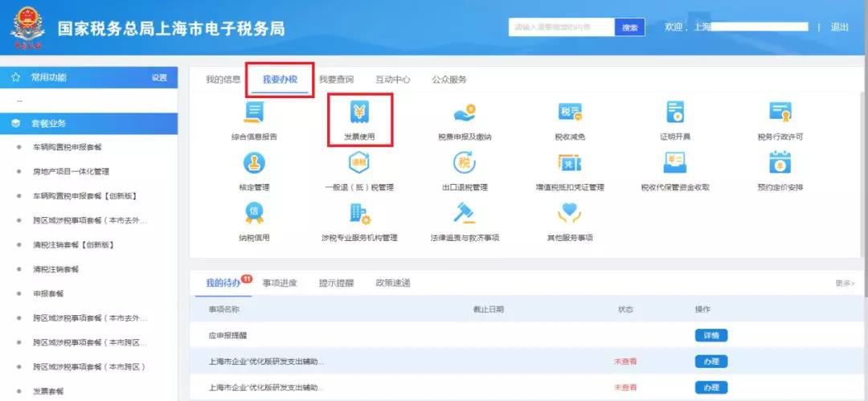The width and height of the screenshot is (868, 401).
Task: Click the star icon beside 常用功能
Action: 15,77
